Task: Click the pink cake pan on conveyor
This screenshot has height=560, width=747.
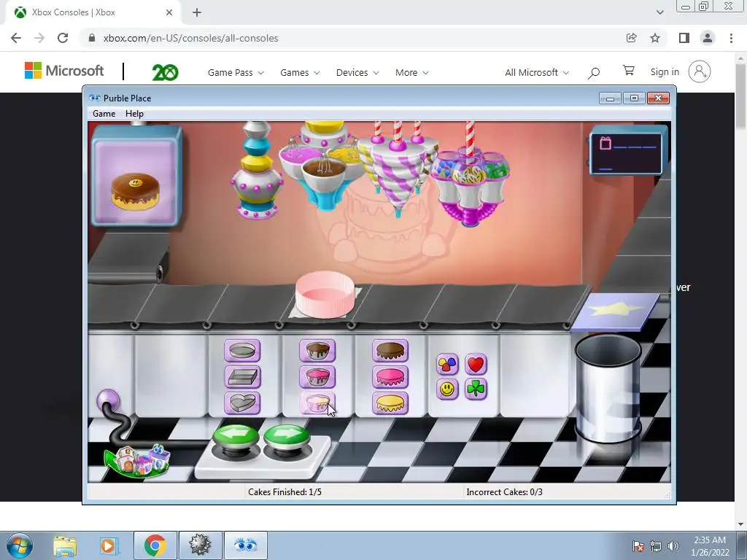Action: tap(325, 295)
